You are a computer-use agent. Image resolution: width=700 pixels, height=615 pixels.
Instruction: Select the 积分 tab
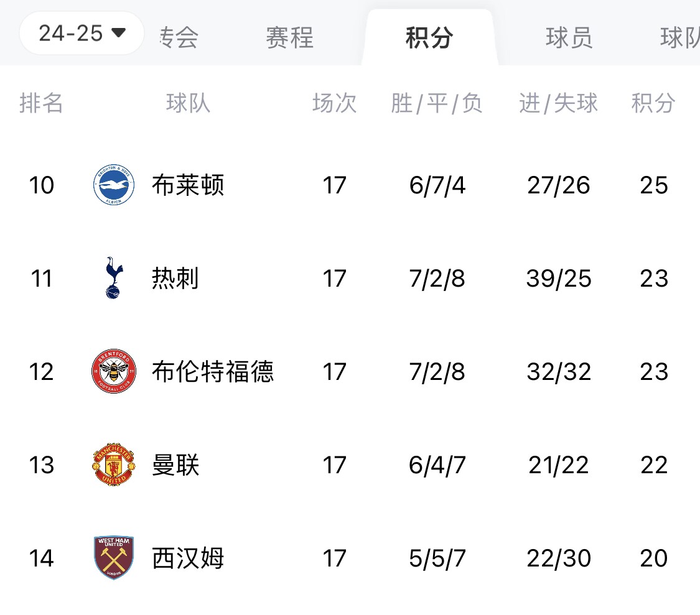tap(429, 38)
